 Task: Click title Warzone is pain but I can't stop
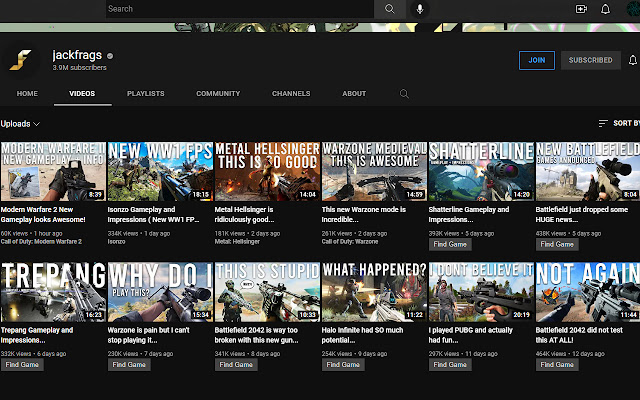click(149, 335)
